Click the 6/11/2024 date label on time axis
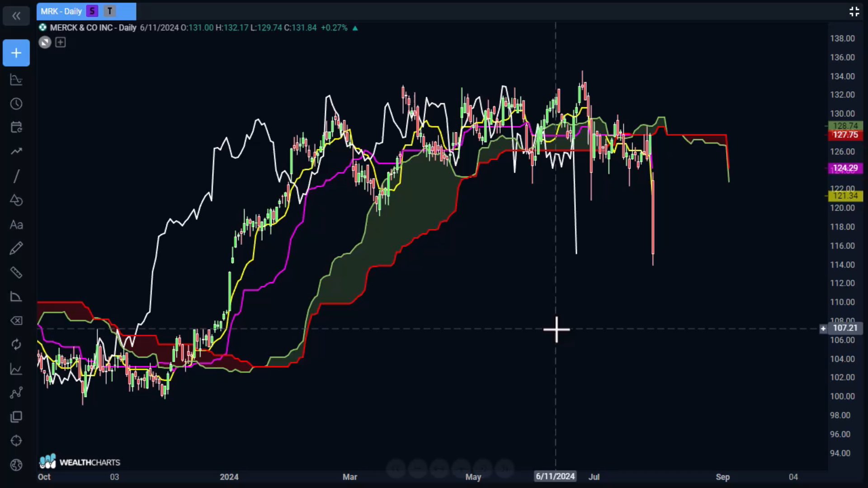Image resolution: width=868 pixels, height=488 pixels. pyautogui.click(x=555, y=476)
